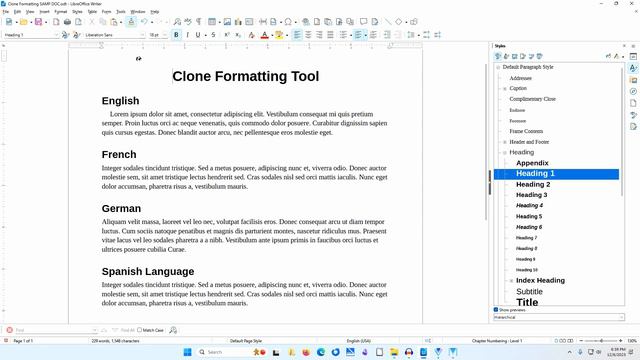Viewport: 640px width, 360px height.
Task: Toggle the Match Case checkbox
Action: coord(140,330)
